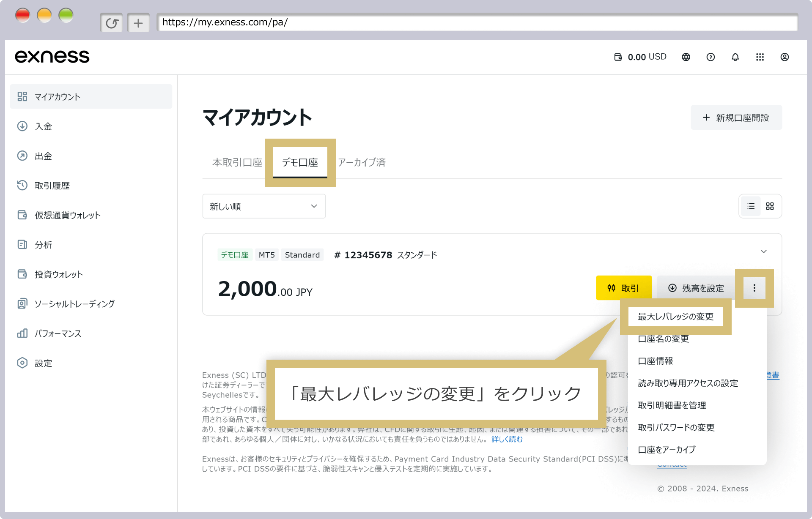Viewport: 812px width, 519px height.
Task: Open the apps grid icon
Action: coord(760,57)
